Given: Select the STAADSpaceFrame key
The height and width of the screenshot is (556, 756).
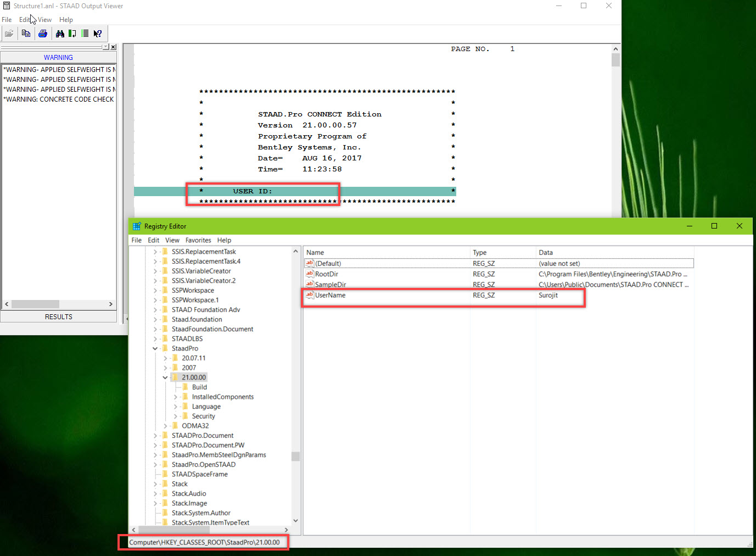Looking at the screenshot, I should tap(199, 474).
